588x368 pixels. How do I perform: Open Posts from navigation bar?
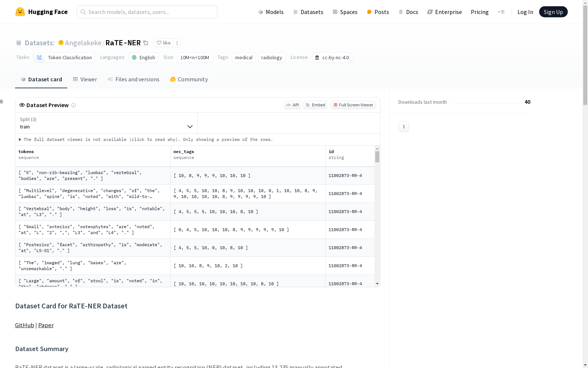pos(378,12)
